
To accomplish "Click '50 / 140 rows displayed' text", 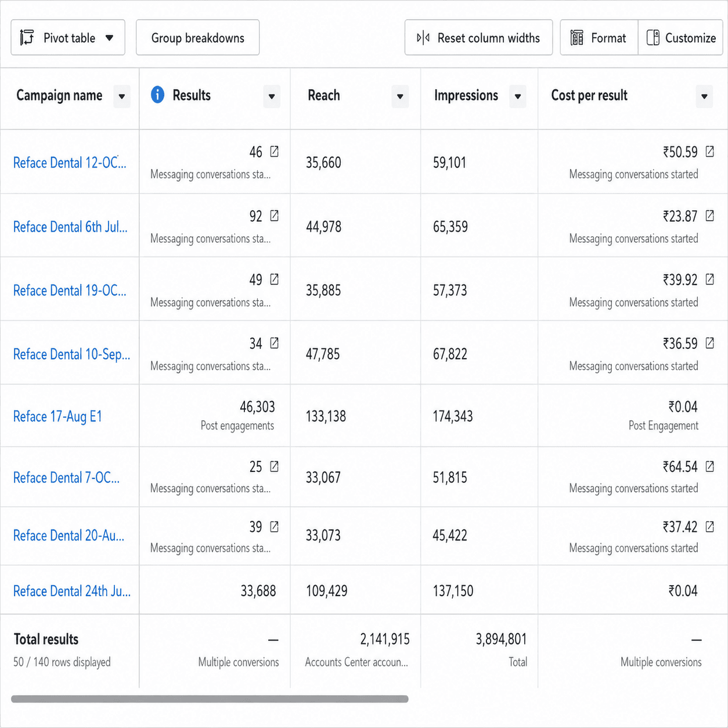I will tap(62, 662).
